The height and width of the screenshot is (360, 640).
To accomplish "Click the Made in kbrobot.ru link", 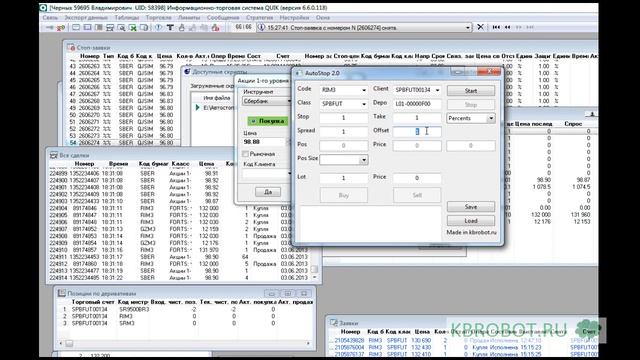I will (x=471, y=232).
